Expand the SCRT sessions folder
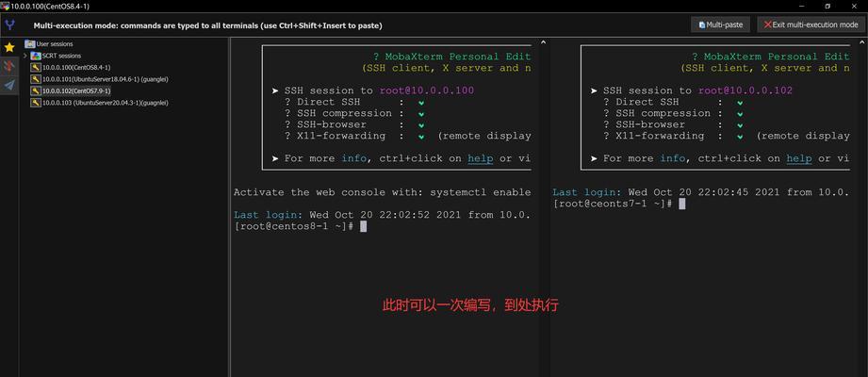The height and width of the screenshot is (377, 868). tap(25, 56)
